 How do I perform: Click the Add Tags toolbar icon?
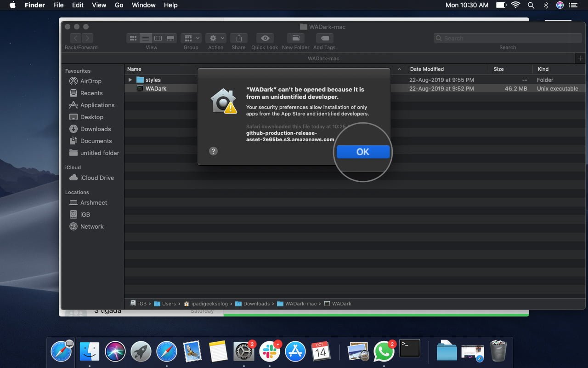pos(324,38)
